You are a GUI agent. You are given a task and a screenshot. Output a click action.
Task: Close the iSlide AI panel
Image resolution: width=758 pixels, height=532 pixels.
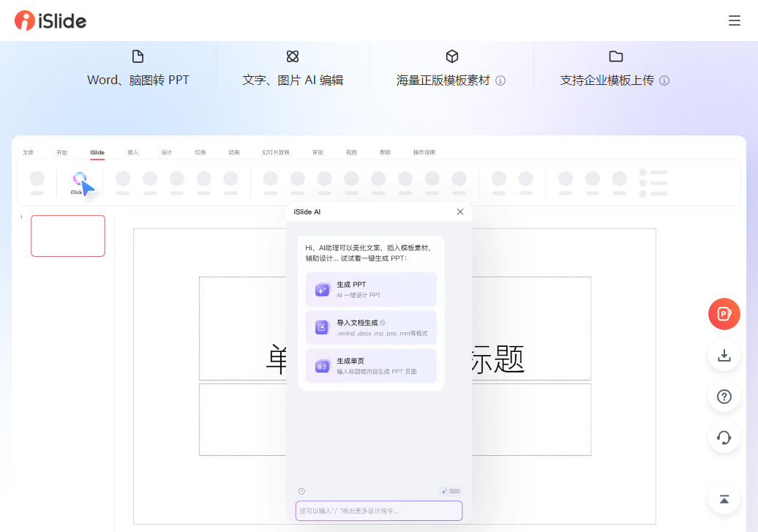460,211
